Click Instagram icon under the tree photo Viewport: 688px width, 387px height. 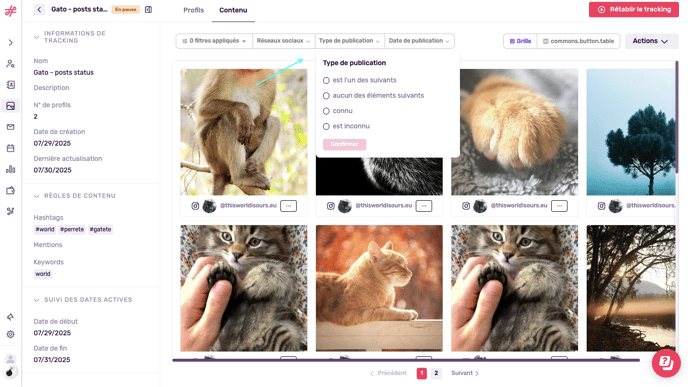[x=602, y=206]
